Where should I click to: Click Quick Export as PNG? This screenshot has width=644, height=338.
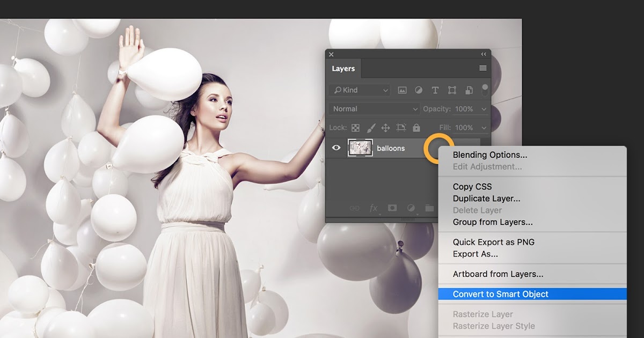(x=493, y=242)
